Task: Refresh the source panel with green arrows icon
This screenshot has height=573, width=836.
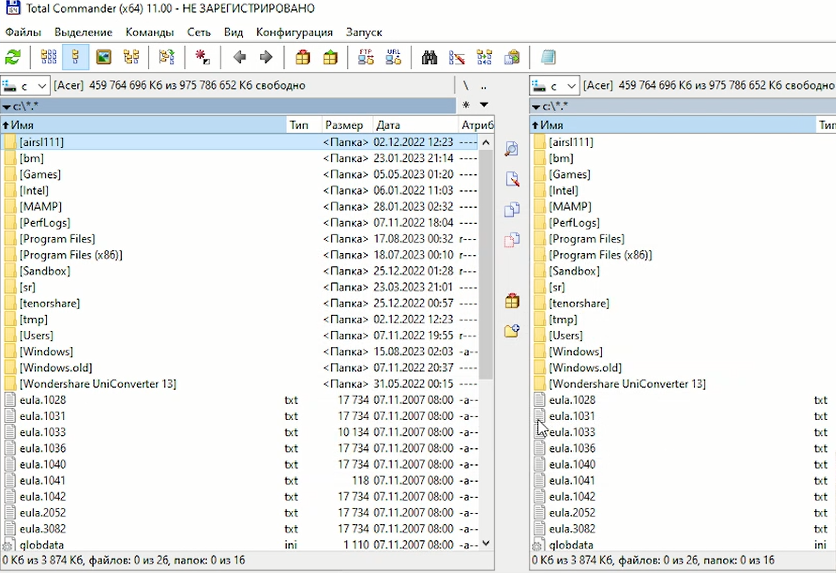Action: 13,57
